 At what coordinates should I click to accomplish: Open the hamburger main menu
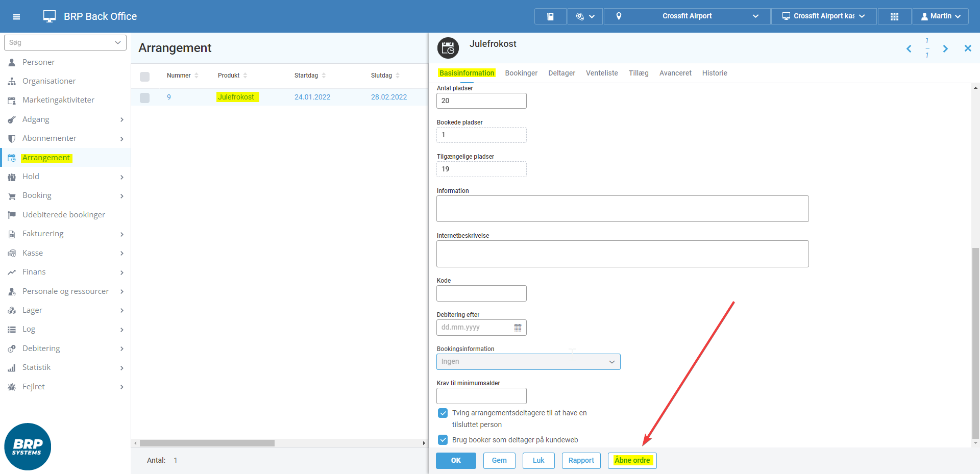[16, 17]
